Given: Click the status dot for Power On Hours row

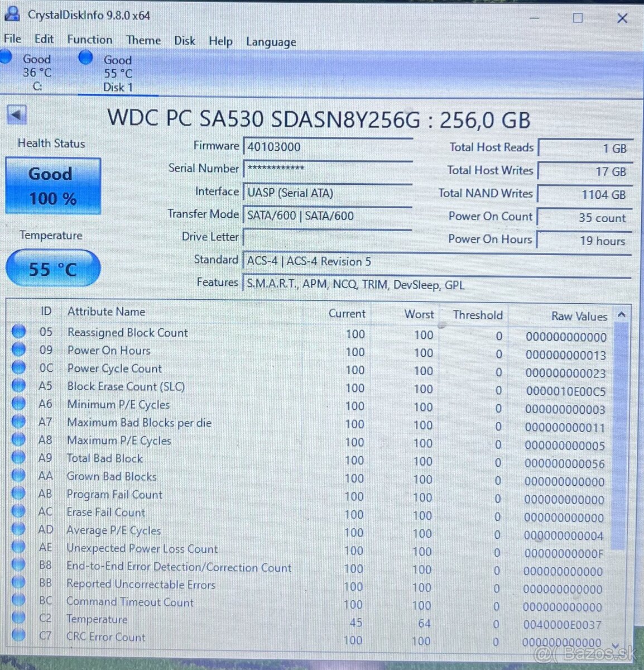Looking at the screenshot, I should pos(19,350).
